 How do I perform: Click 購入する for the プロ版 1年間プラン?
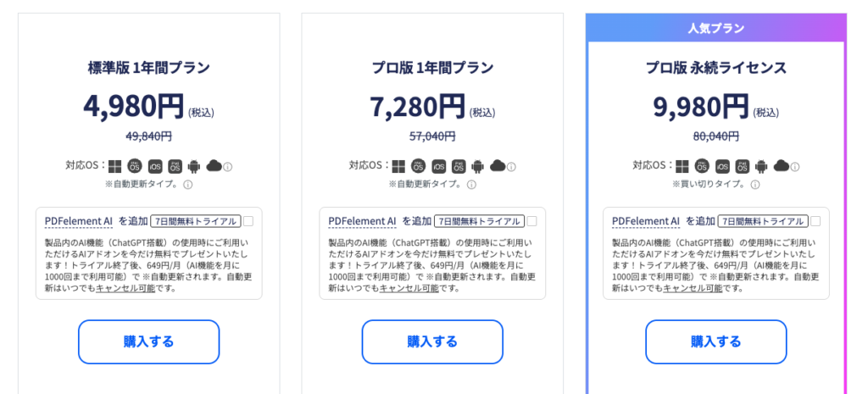(432, 341)
